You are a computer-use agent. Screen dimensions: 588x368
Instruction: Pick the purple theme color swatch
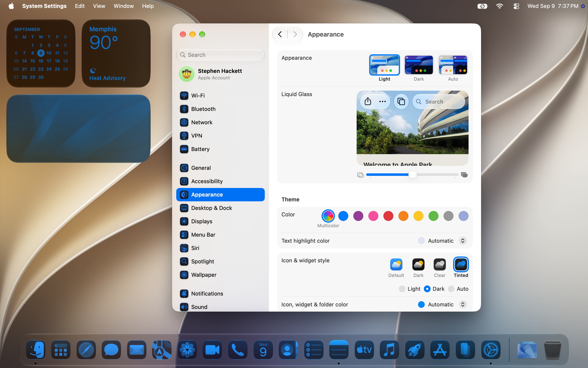tap(358, 216)
